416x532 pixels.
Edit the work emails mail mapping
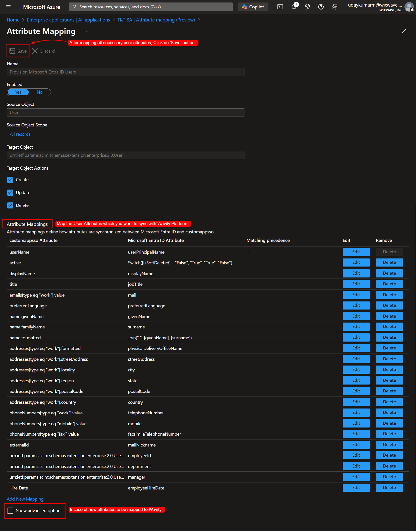coord(356,295)
